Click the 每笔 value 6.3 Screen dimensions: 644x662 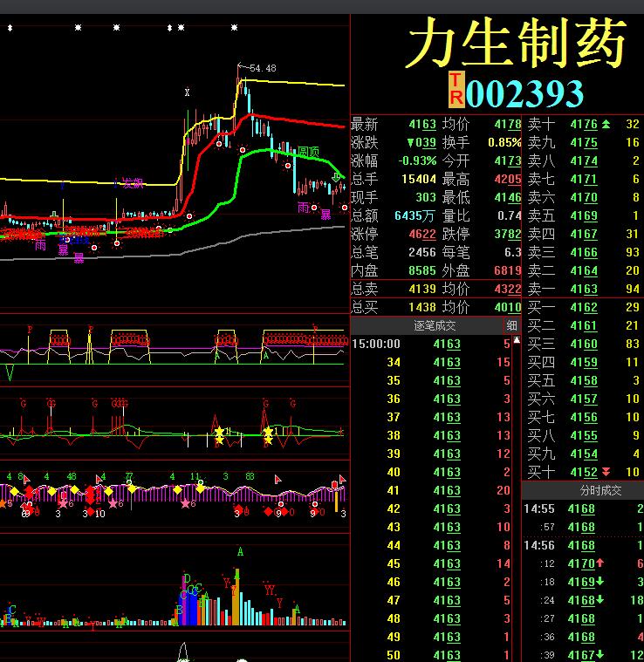pos(512,252)
